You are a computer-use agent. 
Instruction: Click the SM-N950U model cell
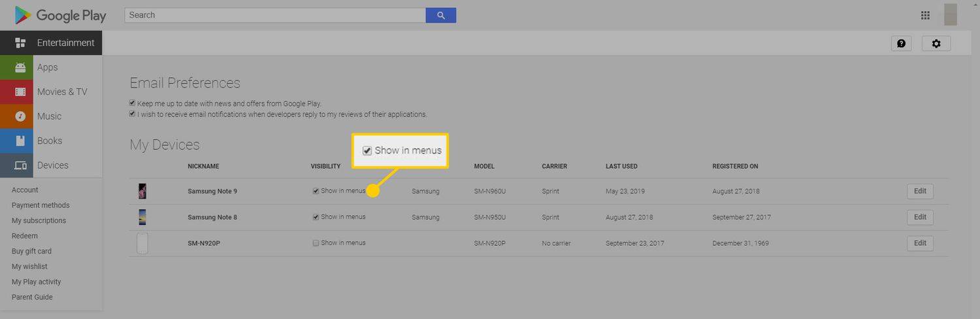tap(490, 217)
